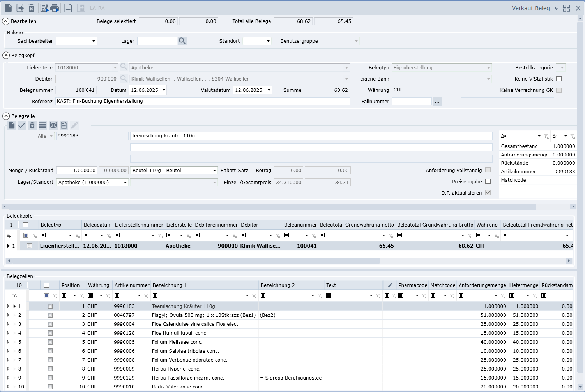Viewport: 585px width, 392px height.
Task: Click the list lines icon in Belegzeile toolbar
Action: 43,125
